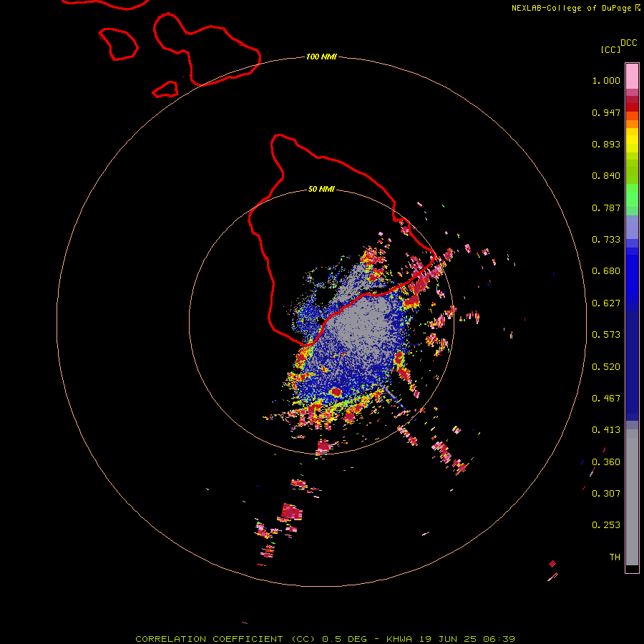
Task: Click the KHWA radar site black dot
Action: 321,321
